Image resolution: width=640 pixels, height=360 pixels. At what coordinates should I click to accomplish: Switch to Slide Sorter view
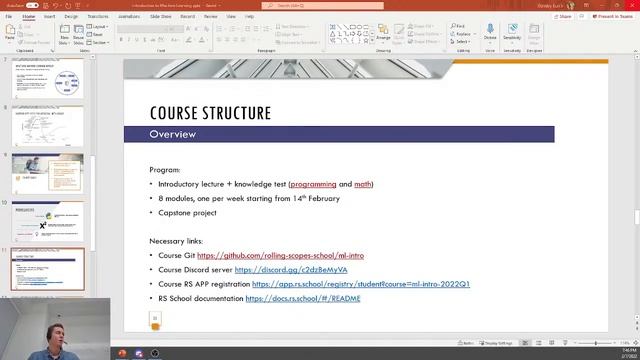pyautogui.click(x=538, y=343)
